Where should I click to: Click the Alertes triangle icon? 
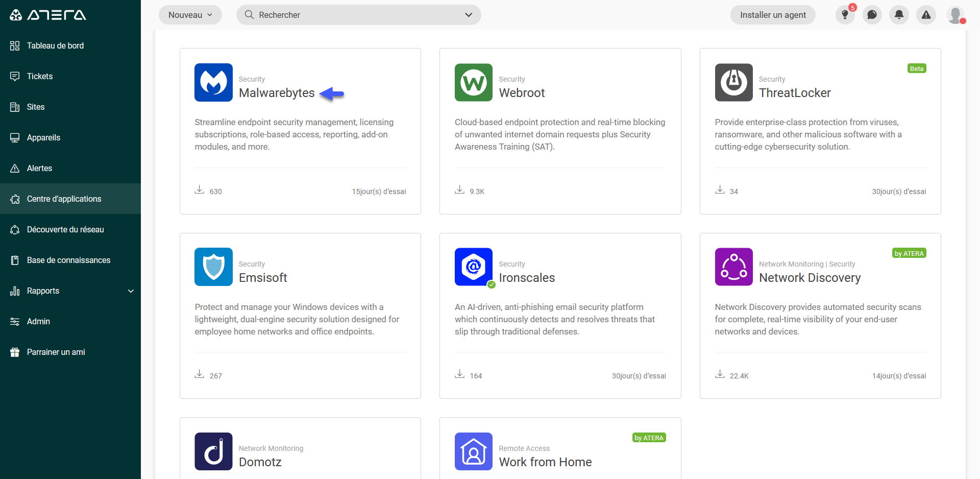click(x=15, y=169)
